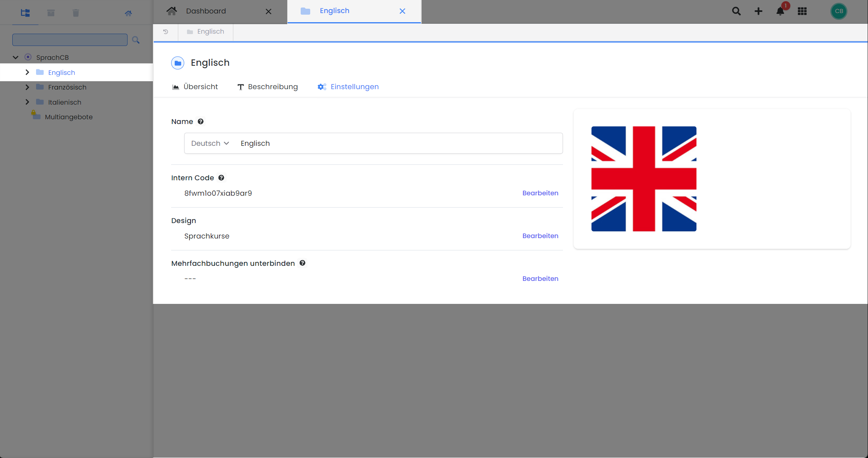Click Bearbeiten link for Design field
The height and width of the screenshot is (458, 868).
pyautogui.click(x=540, y=236)
